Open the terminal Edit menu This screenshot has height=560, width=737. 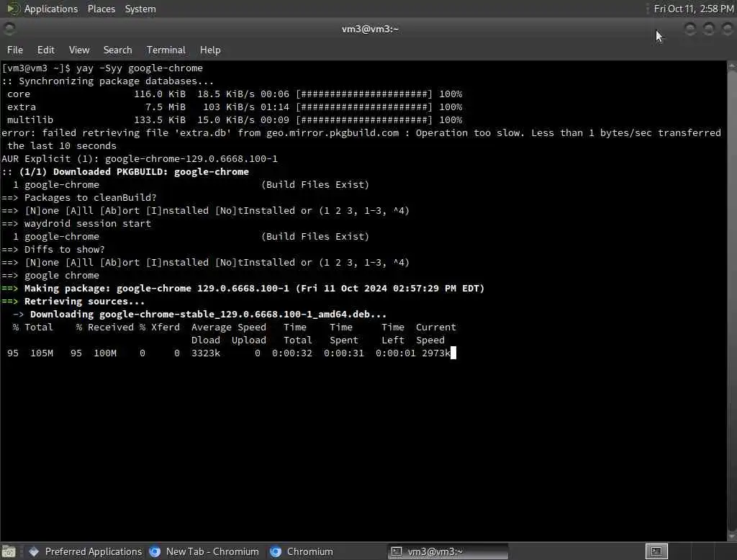click(x=45, y=50)
